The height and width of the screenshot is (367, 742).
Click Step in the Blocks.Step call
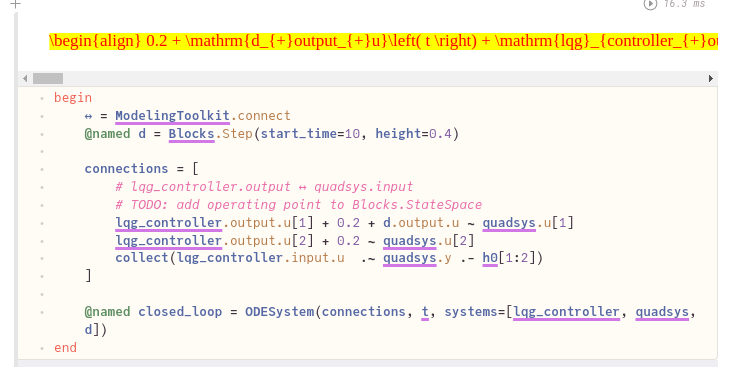click(238, 134)
